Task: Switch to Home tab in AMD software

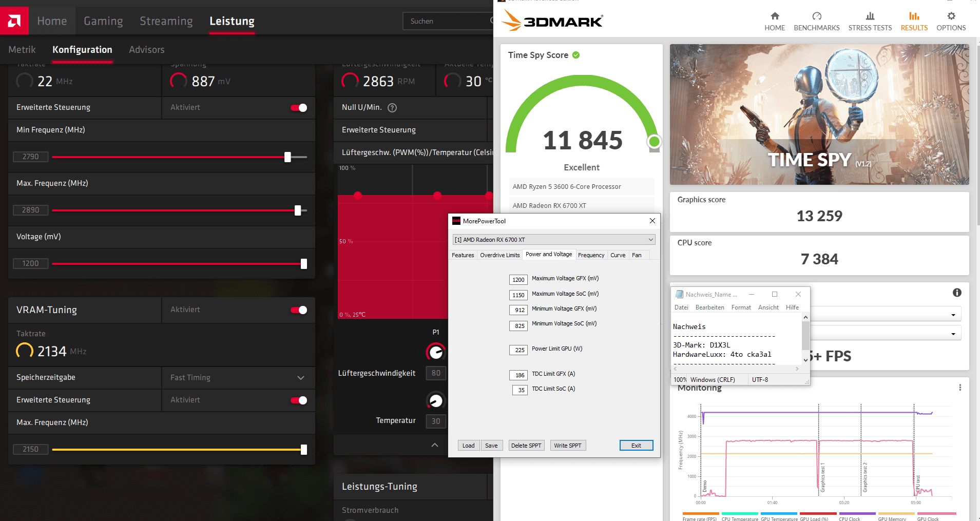Action: (52, 21)
